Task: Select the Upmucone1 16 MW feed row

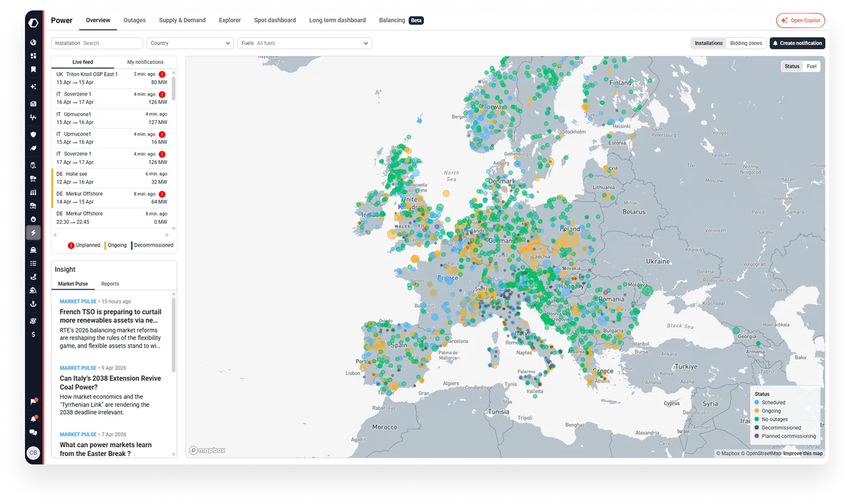Action: (x=111, y=138)
